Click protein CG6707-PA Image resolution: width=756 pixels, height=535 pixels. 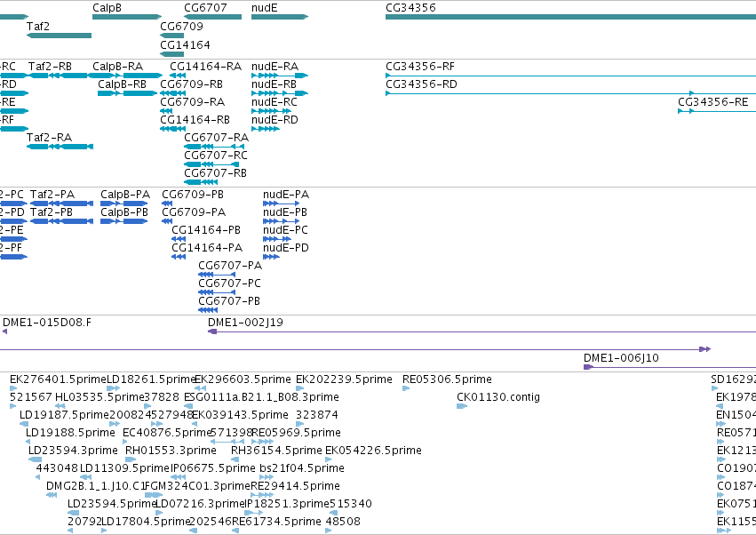click(x=230, y=266)
